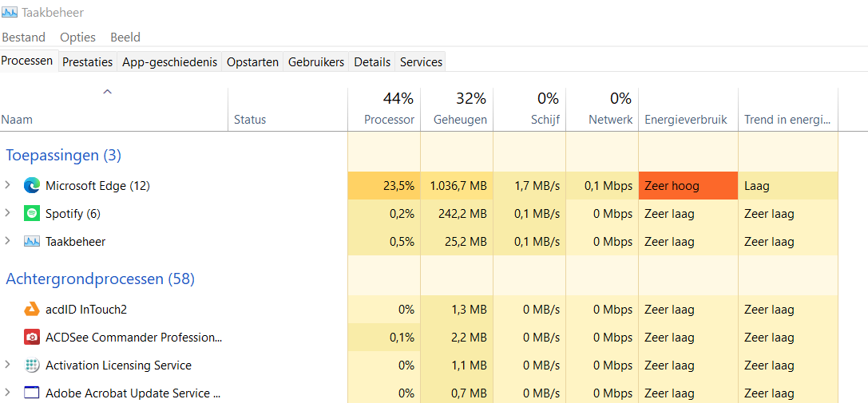Expand the Microsoft Edge process group
Viewport: 868px width, 403px height.
coord(7,185)
